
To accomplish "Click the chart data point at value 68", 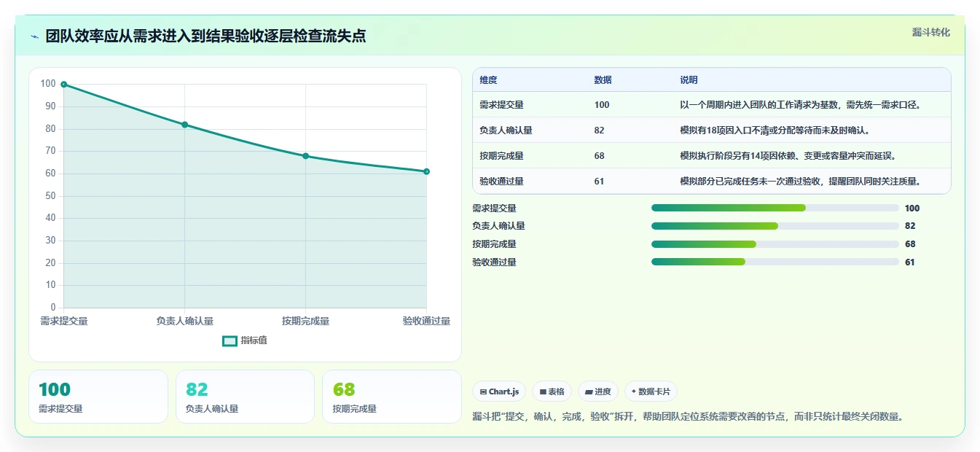I will pyautogui.click(x=305, y=156).
